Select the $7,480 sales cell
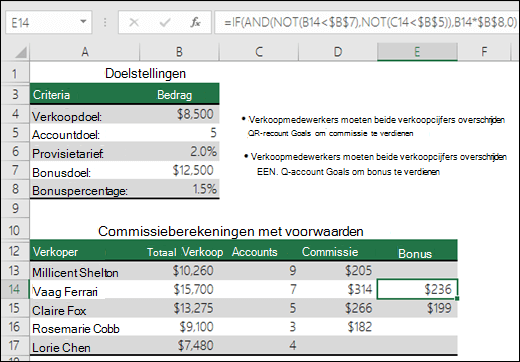The width and height of the screenshot is (520, 362). (179, 346)
